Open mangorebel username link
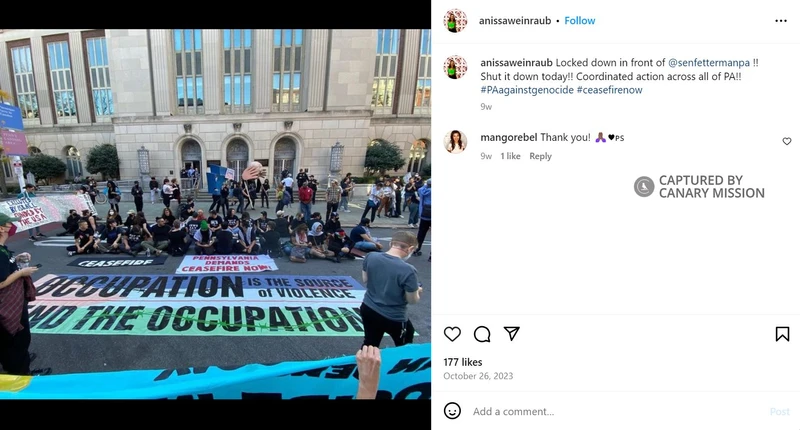This screenshot has width=800, height=430. (509, 137)
